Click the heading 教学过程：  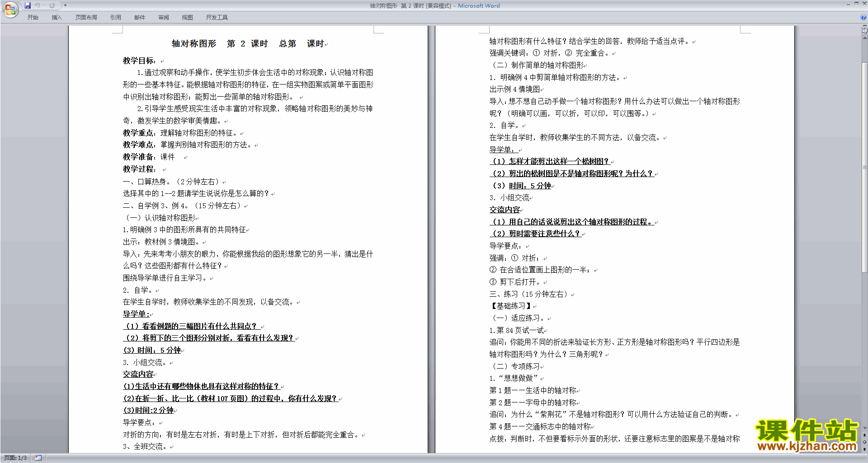click(x=140, y=169)
